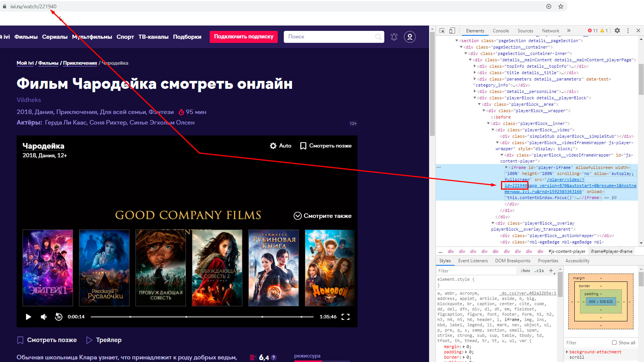Open the Домовой movie poster
Viewport: 644px width, 362px height.
330,268
